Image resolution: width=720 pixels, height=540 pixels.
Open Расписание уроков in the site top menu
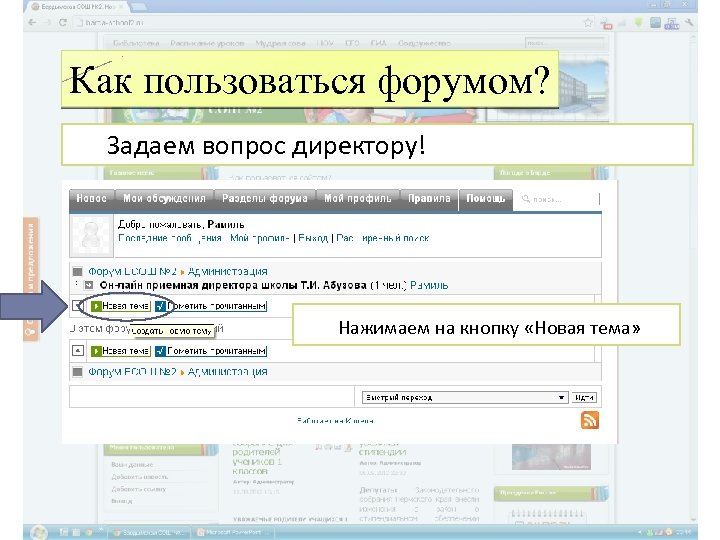pos(207,43)
